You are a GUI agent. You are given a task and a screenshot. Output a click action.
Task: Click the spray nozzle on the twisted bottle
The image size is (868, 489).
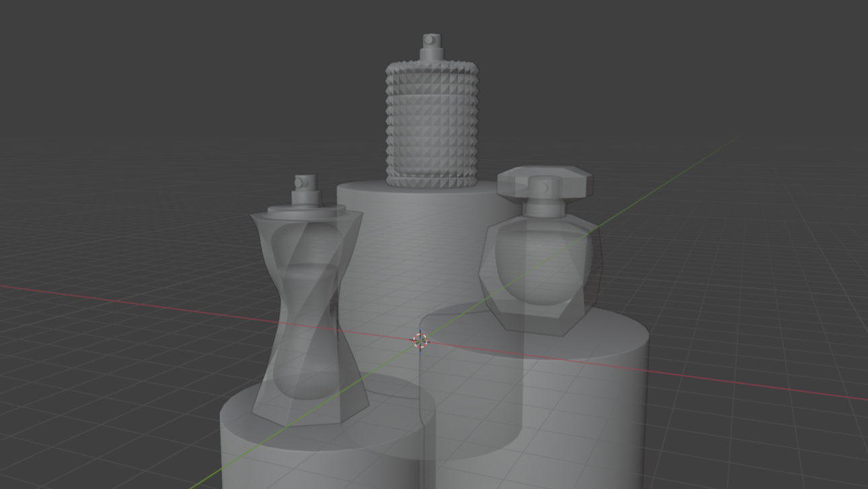tap(305, 190)
